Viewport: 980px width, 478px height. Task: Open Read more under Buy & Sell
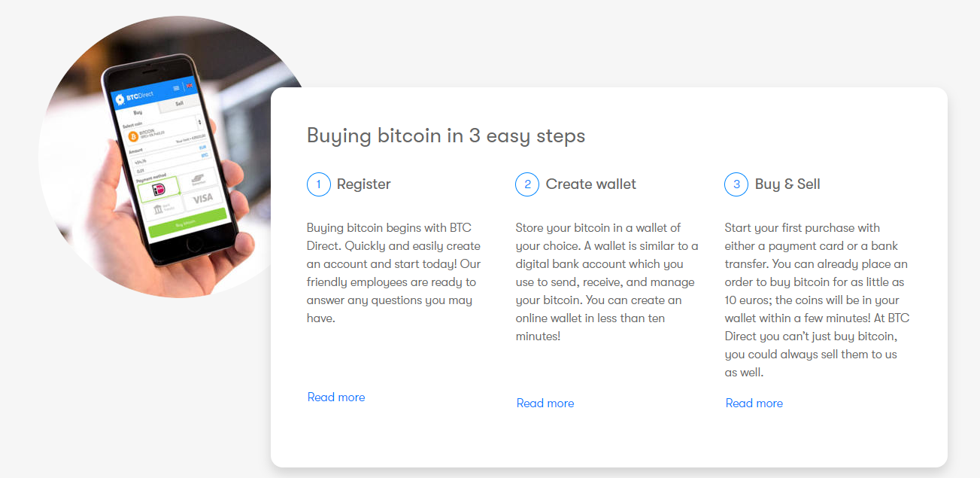click(754, 403)
